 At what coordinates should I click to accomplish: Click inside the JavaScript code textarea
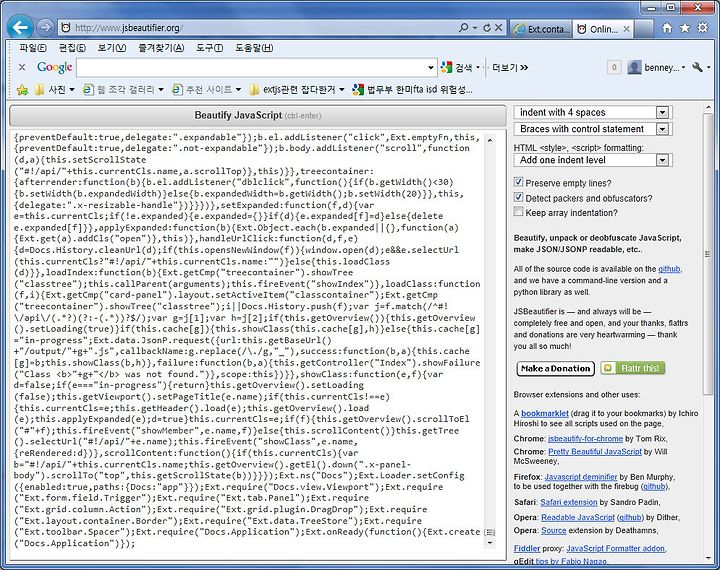(x=247, y=340)
